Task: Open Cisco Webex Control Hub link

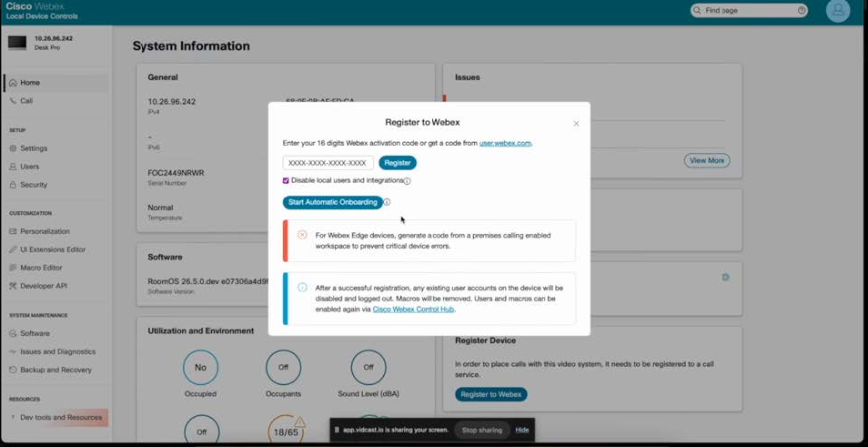Action: [413, 310]
